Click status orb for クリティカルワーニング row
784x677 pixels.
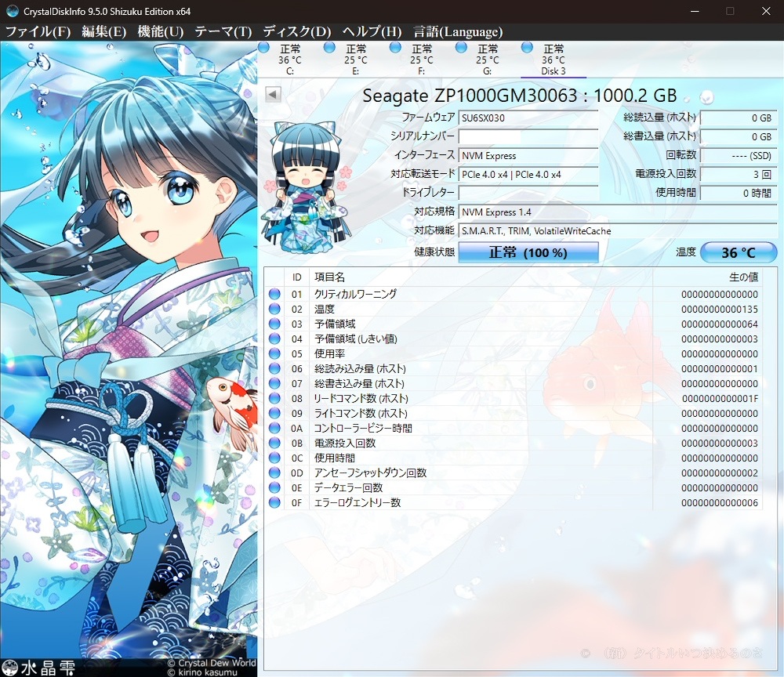[x=274, y=294]
